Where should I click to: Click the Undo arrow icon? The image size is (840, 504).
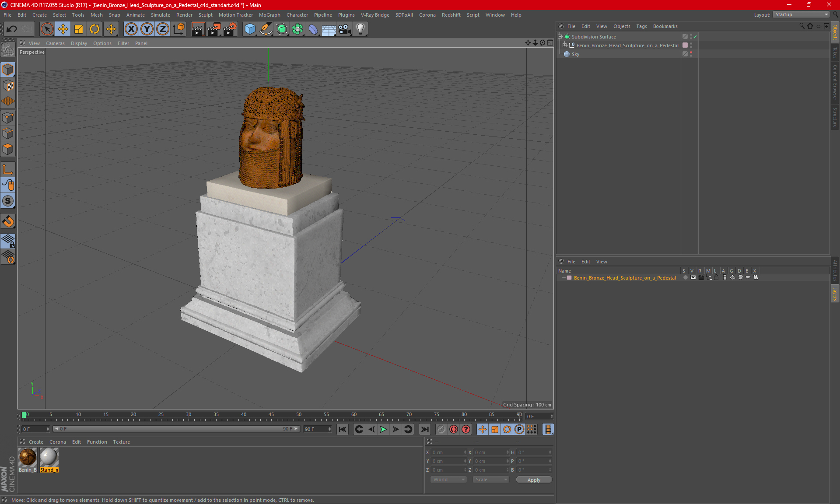pyautogui.click(x=12, y=29)
